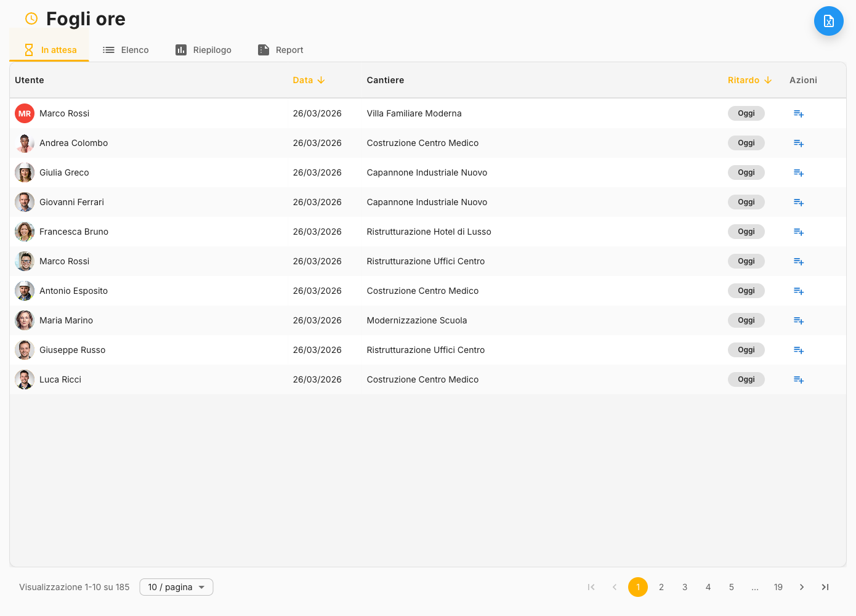Click add-entry icon in Francesca Bruno's row
The width and height of the screenshot is (856, 616).
pyautogui.click(x=799, y=232)
